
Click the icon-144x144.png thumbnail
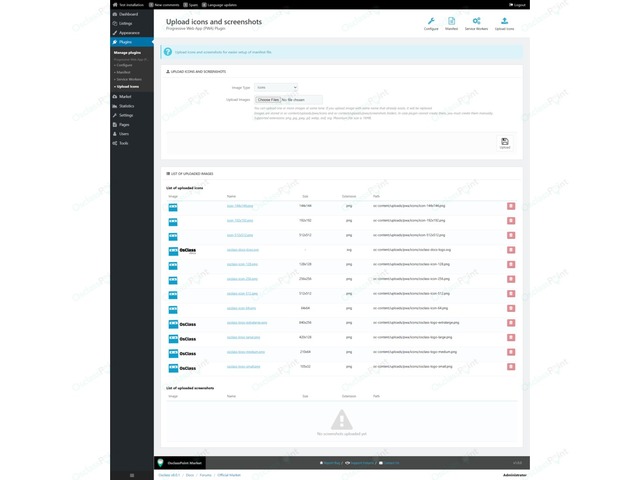click(x=173, y=207)
